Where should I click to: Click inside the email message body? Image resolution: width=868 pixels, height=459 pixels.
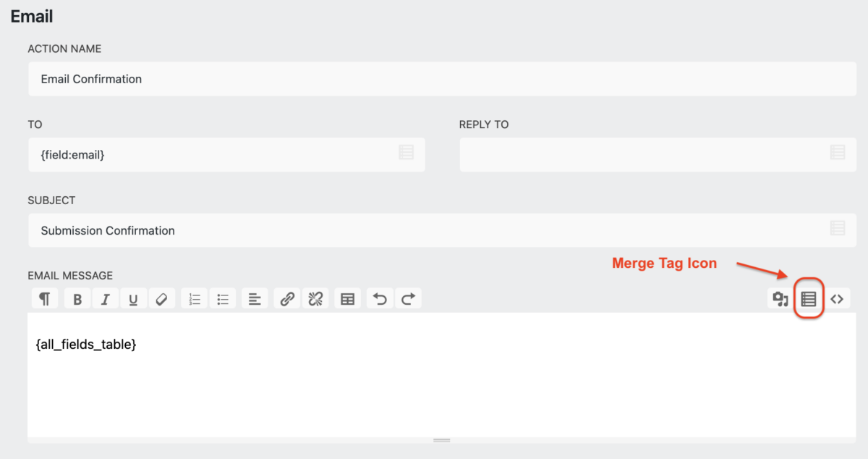442,374
